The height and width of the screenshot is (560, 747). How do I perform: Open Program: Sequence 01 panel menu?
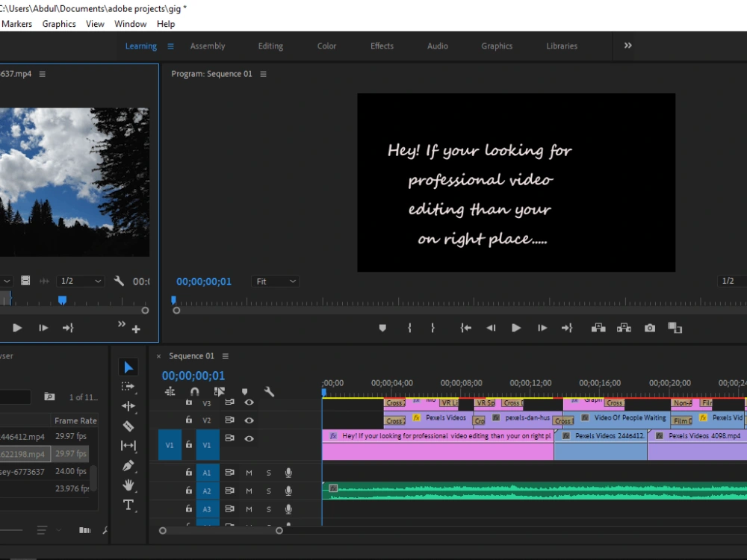[264, 74]
